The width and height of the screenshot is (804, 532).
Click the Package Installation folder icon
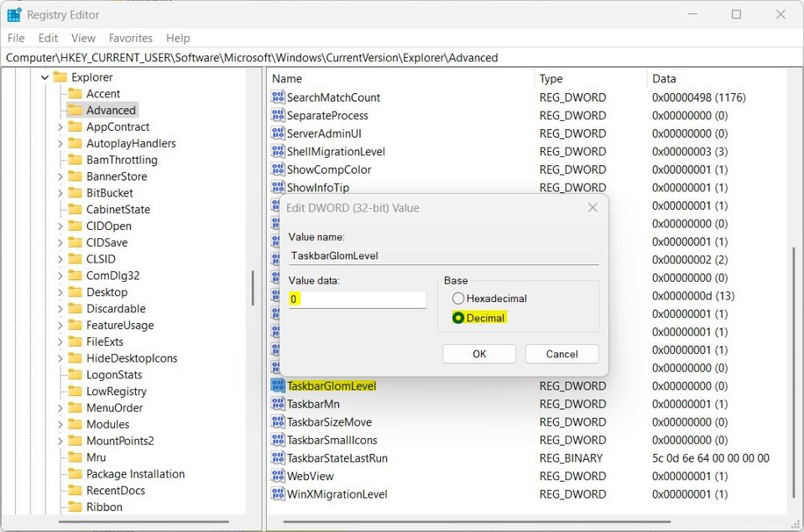tap(76, 473)
